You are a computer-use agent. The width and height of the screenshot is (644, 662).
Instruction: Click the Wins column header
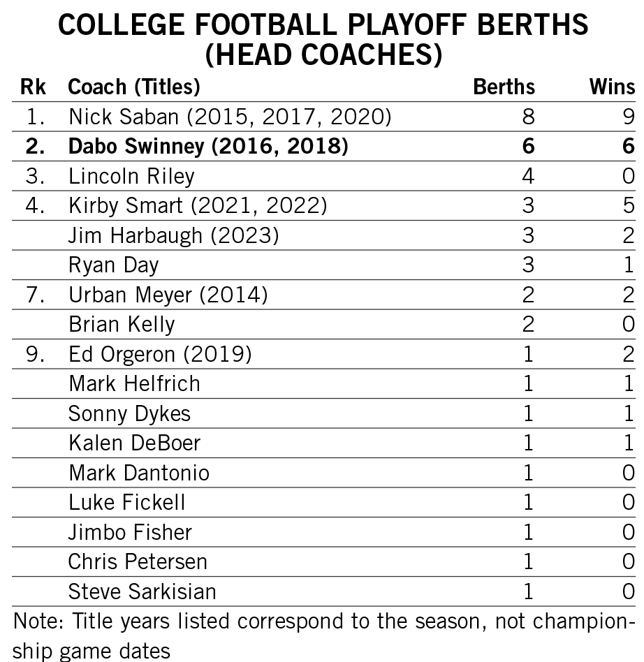click(x=612, y=87)
